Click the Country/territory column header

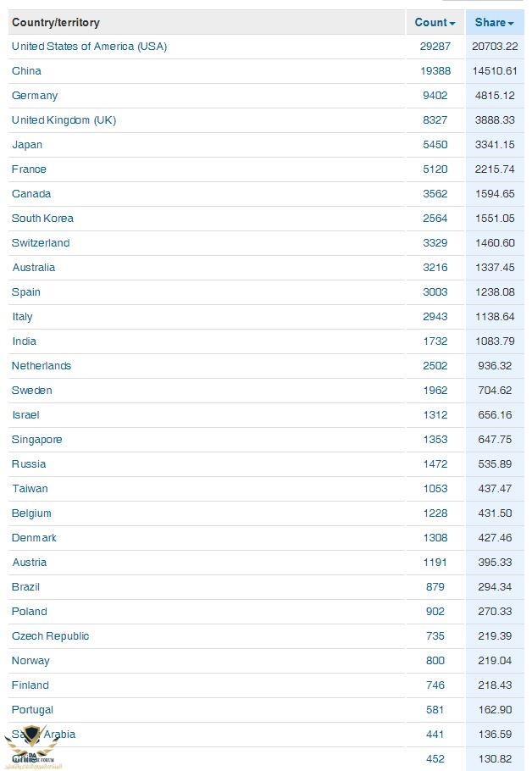click(56, 22)
